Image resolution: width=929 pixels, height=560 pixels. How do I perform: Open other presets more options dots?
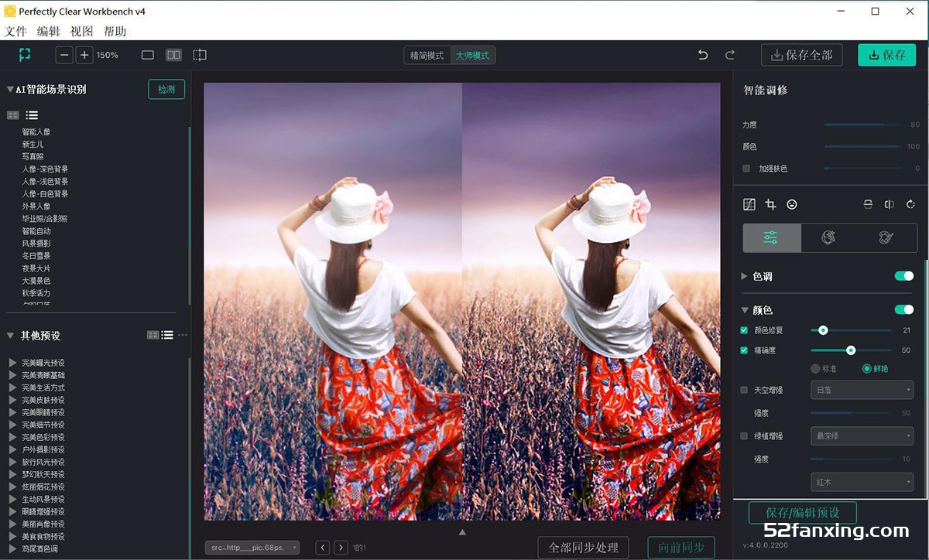pos(183,335)
